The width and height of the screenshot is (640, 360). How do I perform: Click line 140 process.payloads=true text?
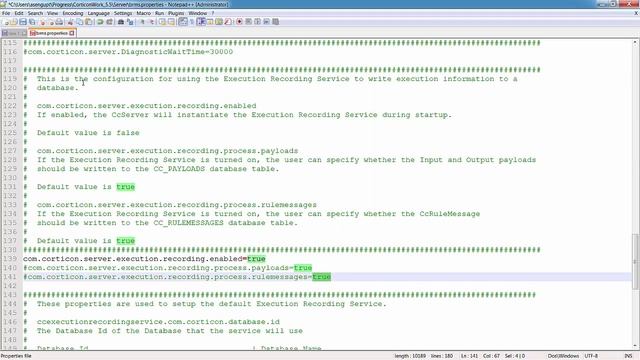pyautogui.click(x=168, y=268)
